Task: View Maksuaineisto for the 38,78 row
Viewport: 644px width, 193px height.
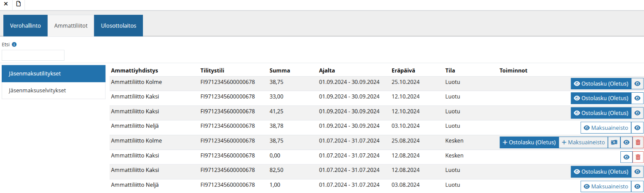Action: [x=606, y=128]
